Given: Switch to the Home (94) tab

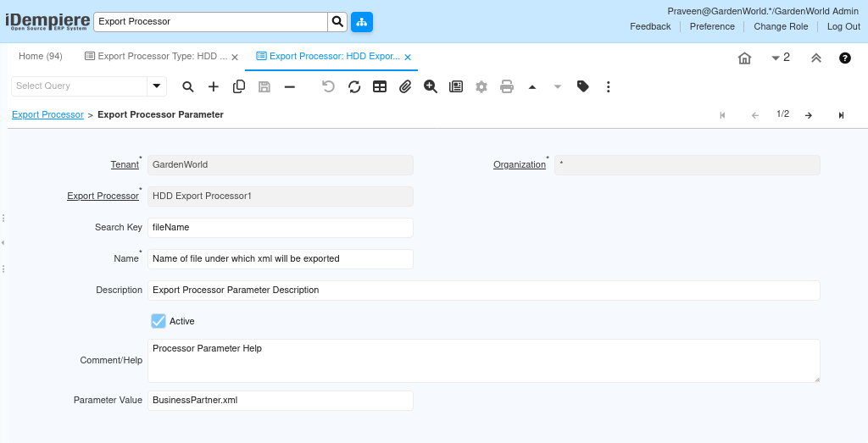Looking at the screenshot, I should [41, 57].
